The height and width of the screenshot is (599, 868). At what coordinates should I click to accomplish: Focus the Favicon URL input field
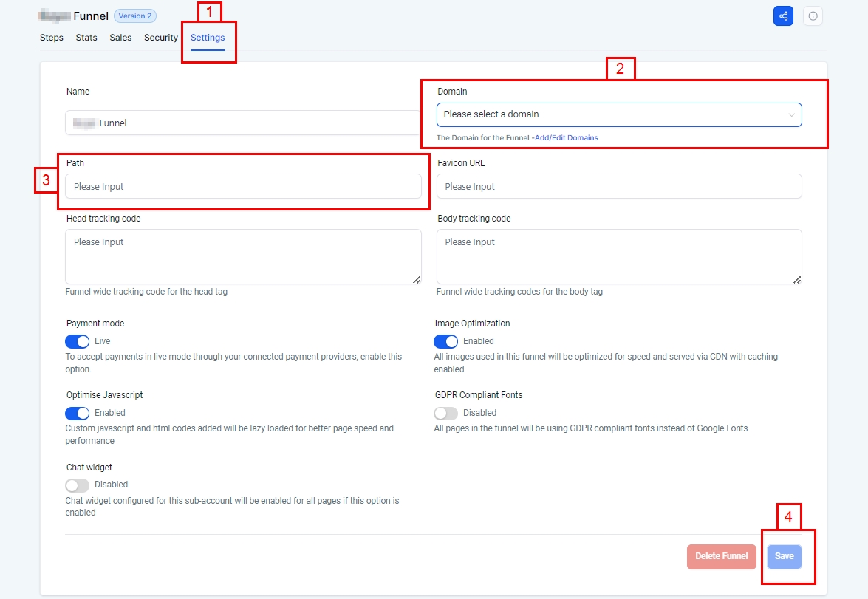[x=618, y=187]
